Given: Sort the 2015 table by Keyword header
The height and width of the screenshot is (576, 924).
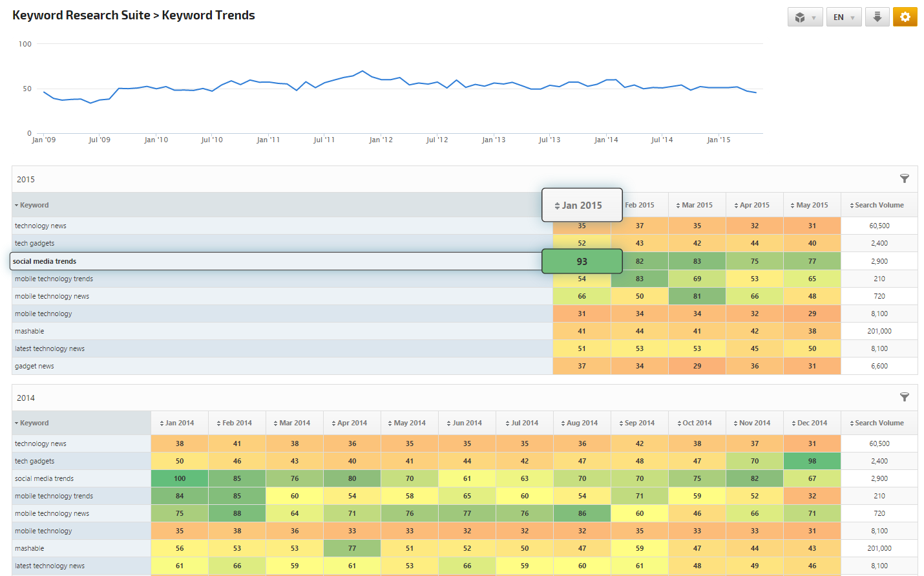Looking at the screenshot, I should (x=34, y=205).
